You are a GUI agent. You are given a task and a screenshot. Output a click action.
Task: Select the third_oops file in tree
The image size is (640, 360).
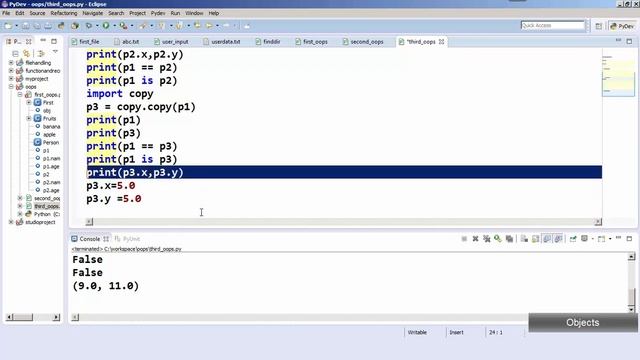[43, 206]
